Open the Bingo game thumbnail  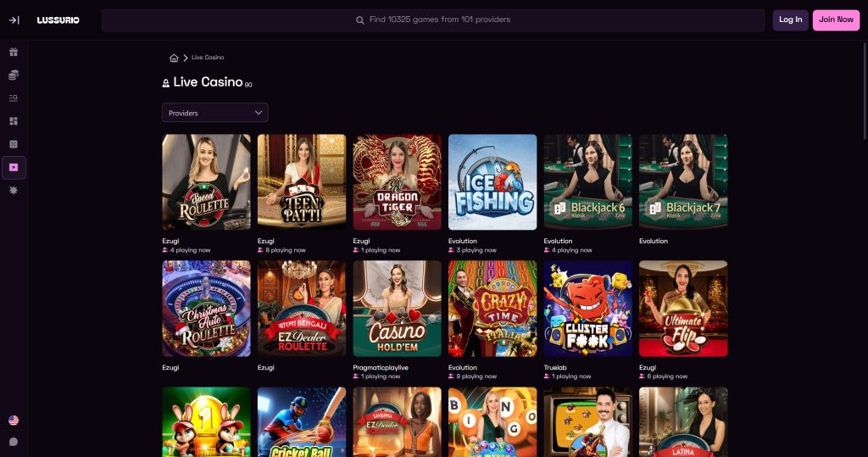[492, 422]
